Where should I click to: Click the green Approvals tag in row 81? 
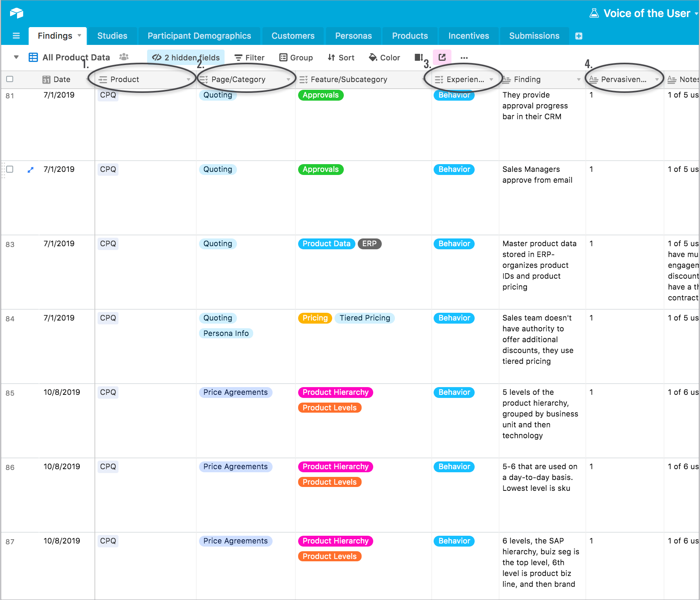tap(321, 95)
